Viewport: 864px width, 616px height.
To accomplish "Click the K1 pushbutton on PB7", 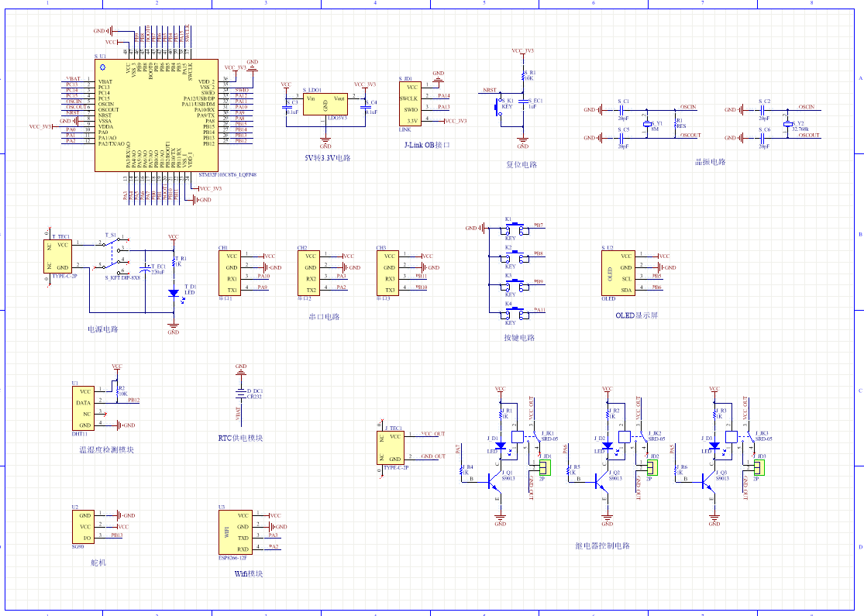I will [510, 229].
